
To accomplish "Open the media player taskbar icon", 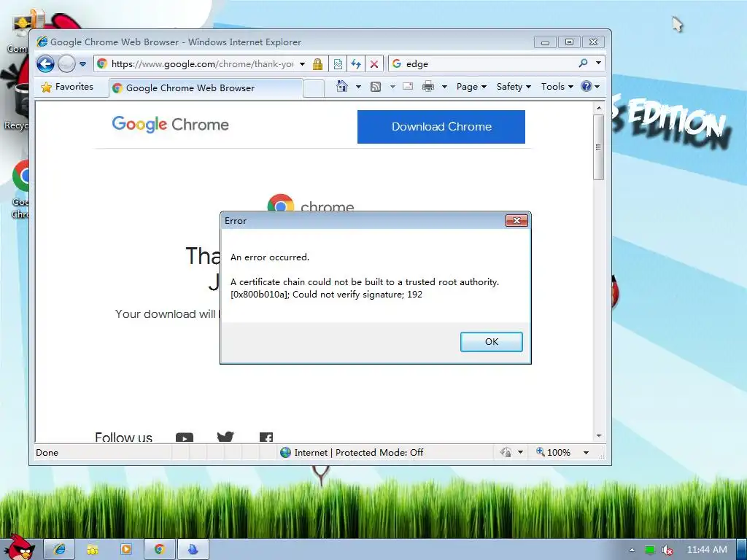I will coord(125,550).
